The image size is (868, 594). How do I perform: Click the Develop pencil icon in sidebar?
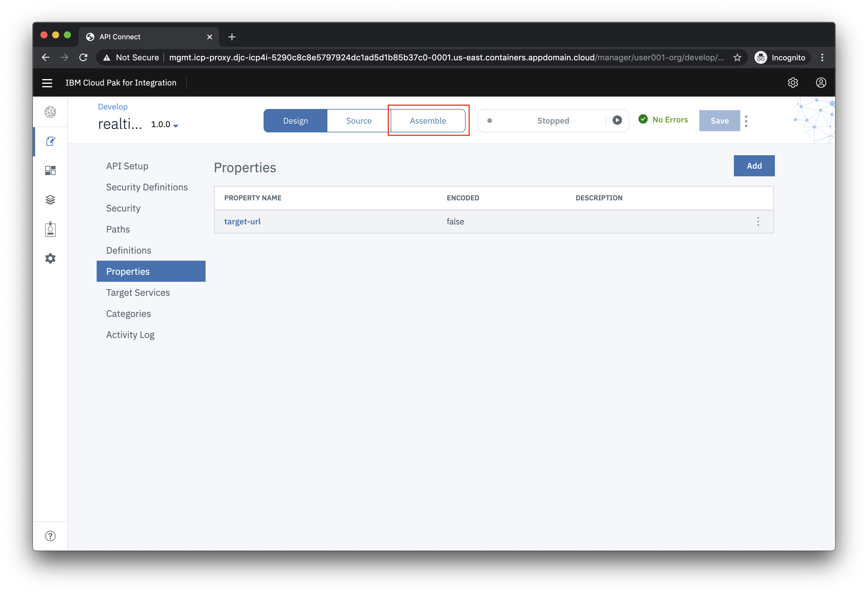coord(50,141)
